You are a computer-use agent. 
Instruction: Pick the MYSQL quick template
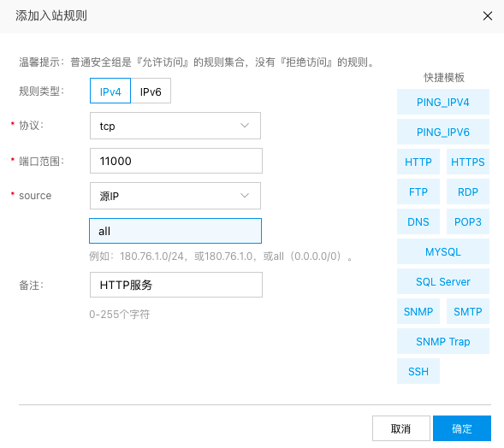[x=443, y=251]
